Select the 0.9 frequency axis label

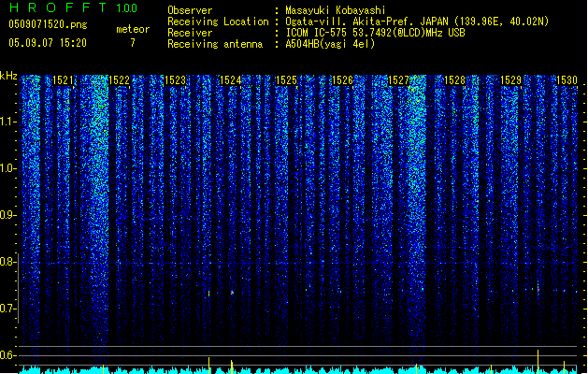click(7, 215)
